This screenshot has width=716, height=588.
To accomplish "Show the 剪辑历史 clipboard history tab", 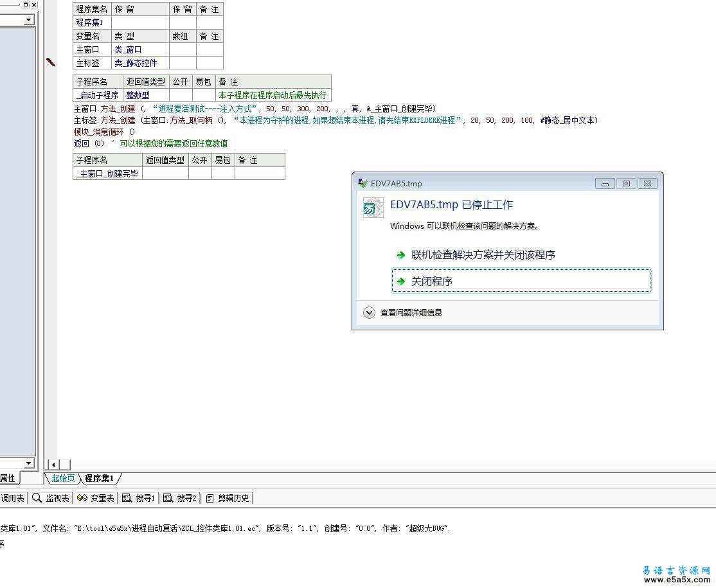I will tap(228, 498).
